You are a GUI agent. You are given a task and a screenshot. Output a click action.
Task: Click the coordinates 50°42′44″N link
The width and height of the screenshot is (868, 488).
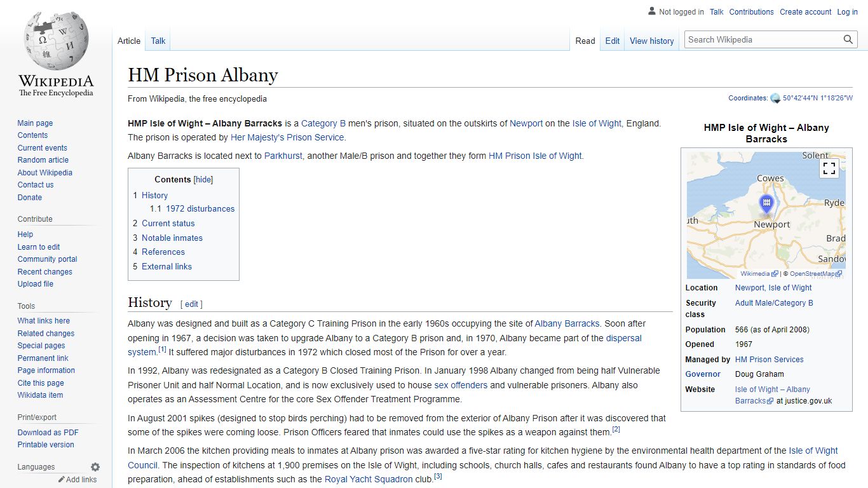(817, 98)
